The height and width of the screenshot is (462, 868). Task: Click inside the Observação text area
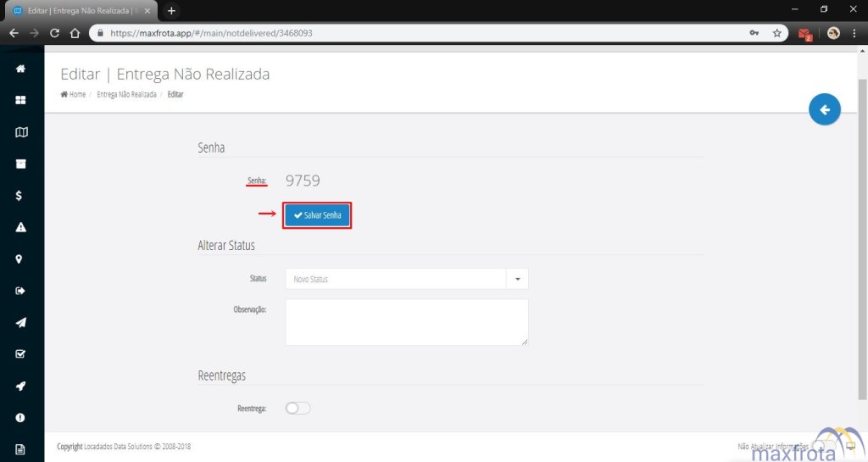(x=407, y=322)
